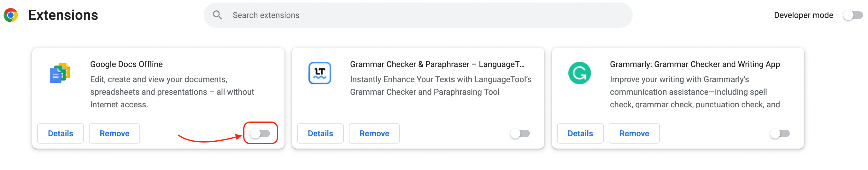Turn on the Grammarly extension

click(x=780, y=134)
